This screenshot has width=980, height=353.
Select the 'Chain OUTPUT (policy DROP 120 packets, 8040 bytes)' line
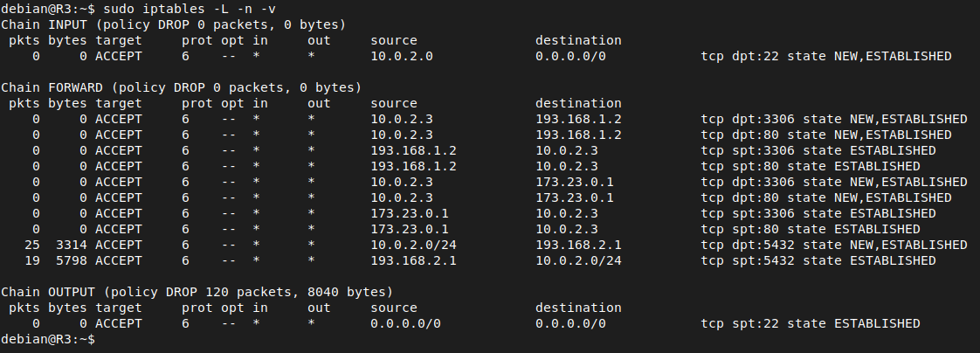tap(197, 292)
